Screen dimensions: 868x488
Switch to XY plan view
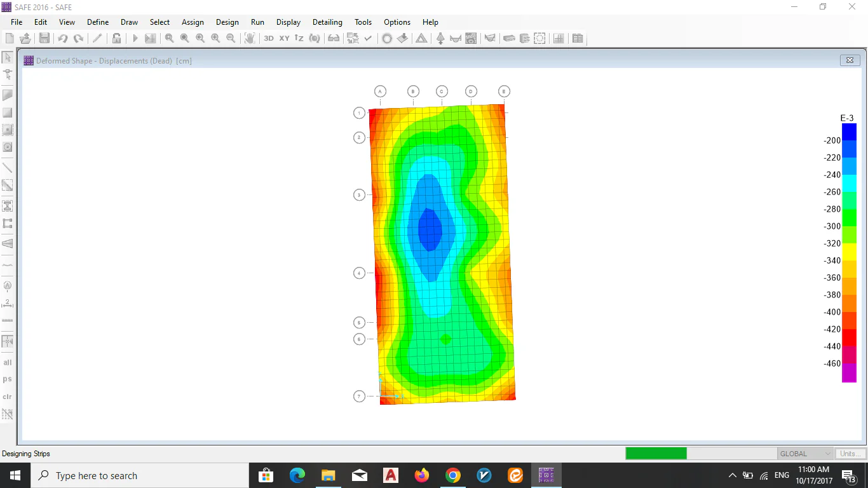coord(284,38)
